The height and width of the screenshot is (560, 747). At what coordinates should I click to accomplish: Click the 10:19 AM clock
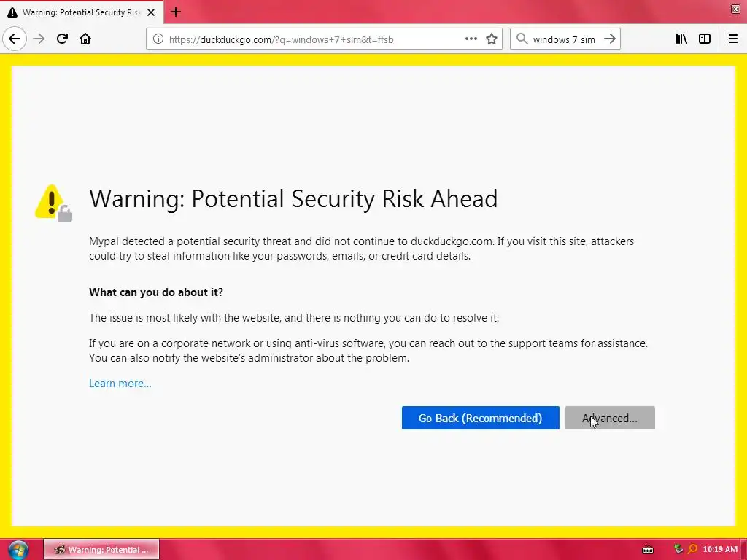coord(720,549)
